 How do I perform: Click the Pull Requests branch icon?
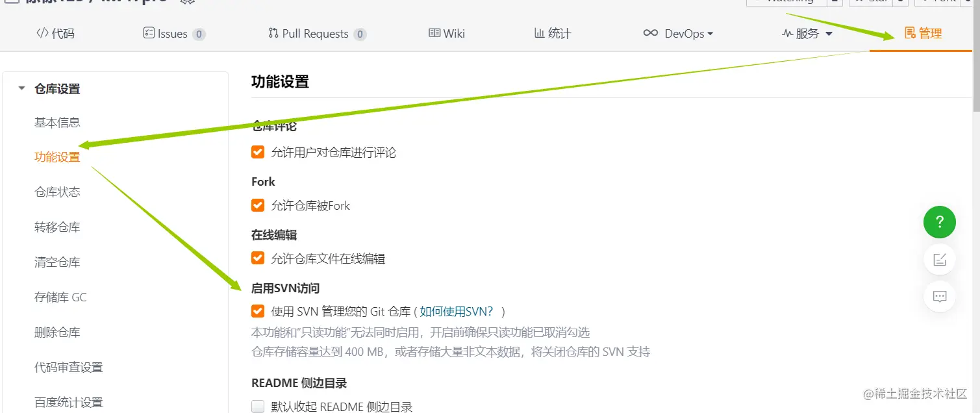tap(273, 33)
